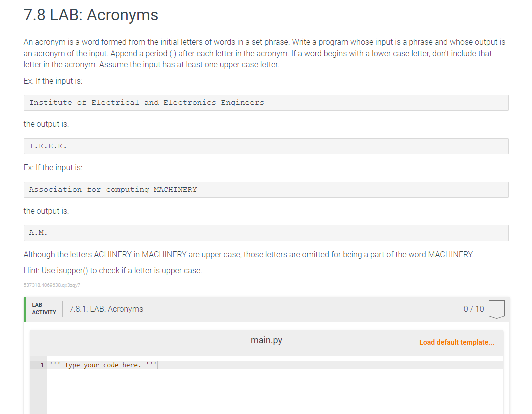The image size is (532, 414).
Task: Click the 0 / 10 score indicator
Action: [x=474, y=309]
